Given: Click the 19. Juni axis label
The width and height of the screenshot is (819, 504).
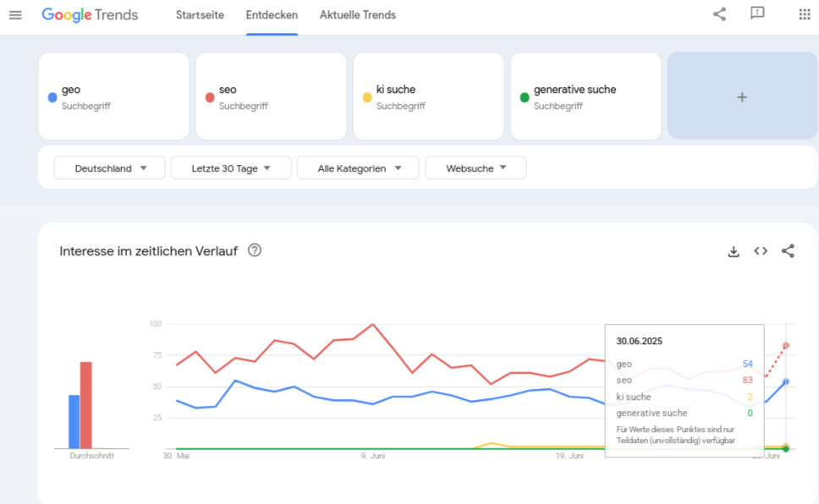Looking at the screenshot, I should point(570,456).
